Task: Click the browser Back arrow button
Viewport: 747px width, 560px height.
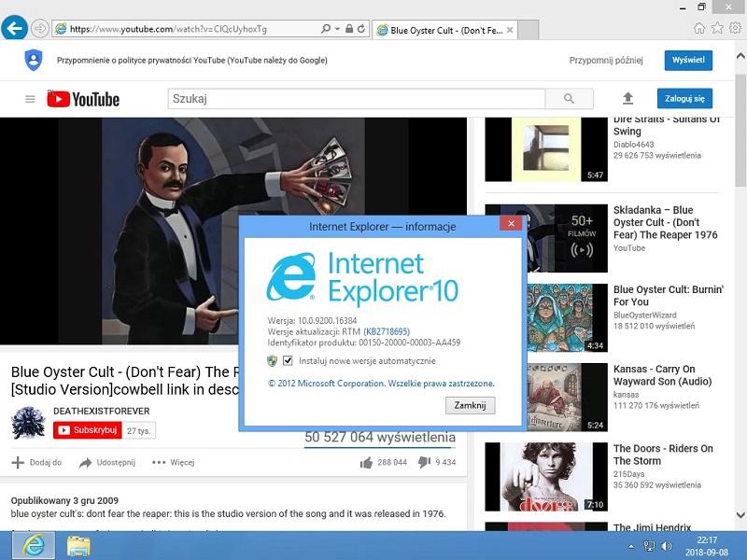Action: [14, 28]
